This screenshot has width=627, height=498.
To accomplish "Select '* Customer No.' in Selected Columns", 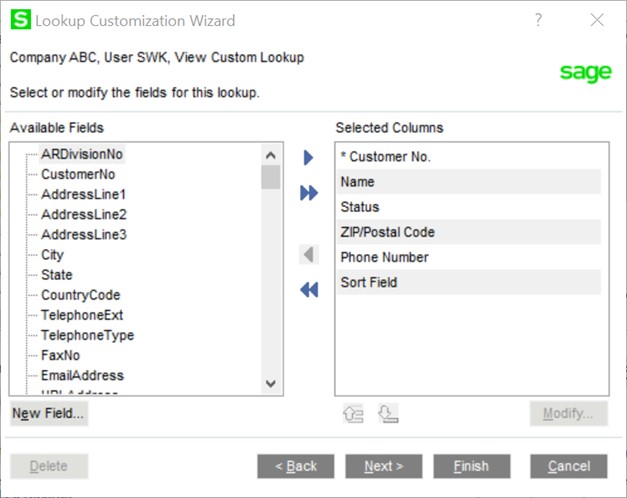I will coord(469,156).
